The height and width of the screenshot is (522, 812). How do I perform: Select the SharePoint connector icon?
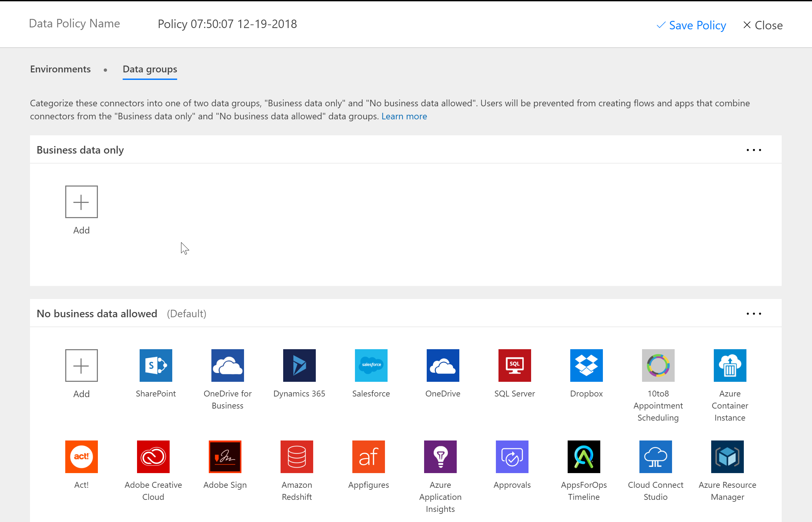[156, 365]
